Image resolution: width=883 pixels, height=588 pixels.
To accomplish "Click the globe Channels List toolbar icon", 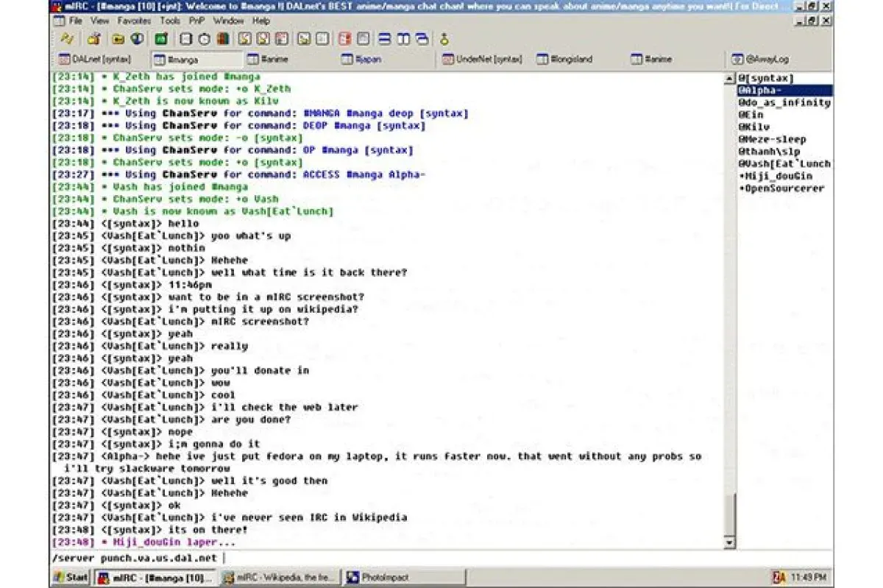I will [x=137, y=39].
